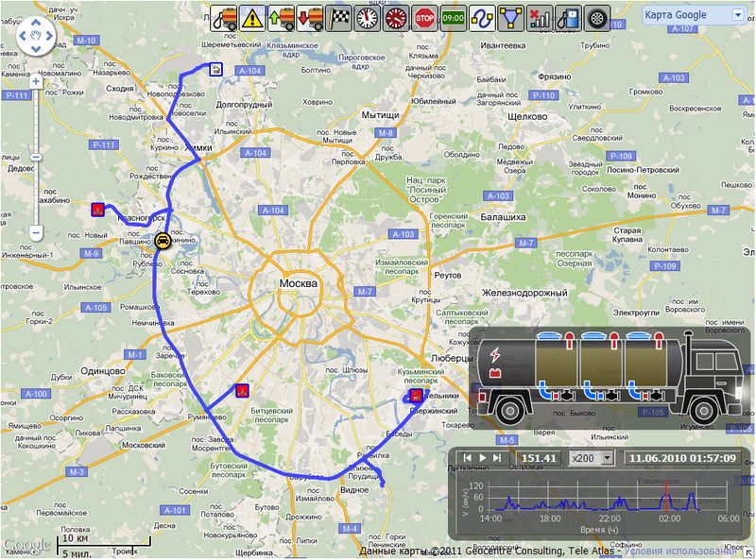Click the blue route curve track icon
This screenshot has width=756, height=560.
482,18
